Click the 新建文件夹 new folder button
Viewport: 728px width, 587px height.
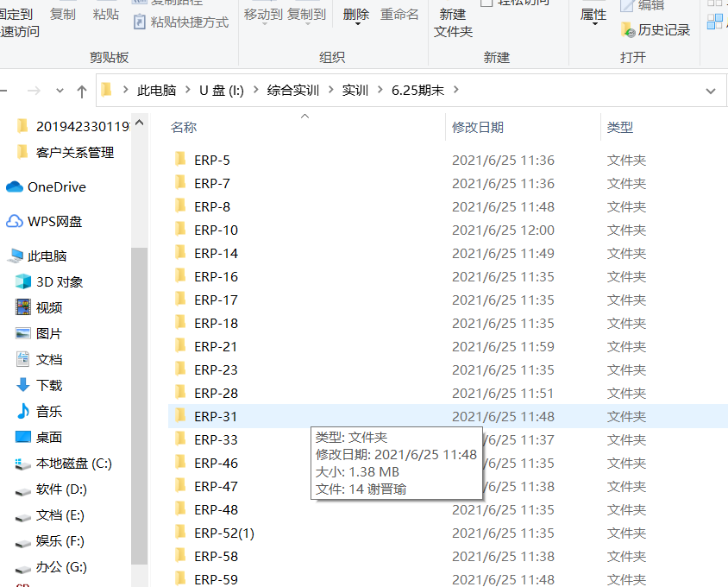(x=453, y=22)
